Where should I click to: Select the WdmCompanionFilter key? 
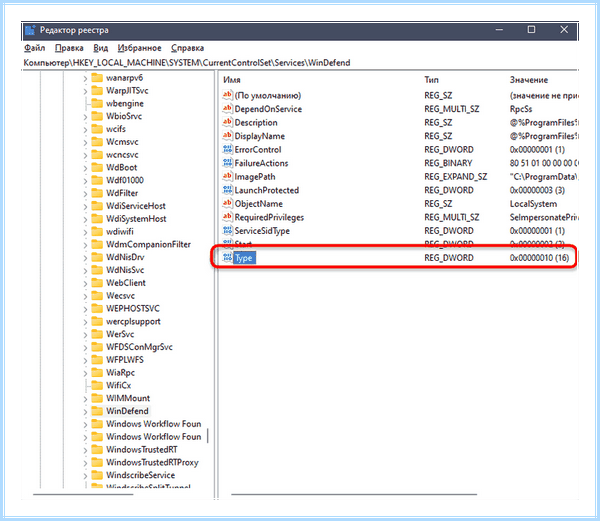[x=148, y=244]
